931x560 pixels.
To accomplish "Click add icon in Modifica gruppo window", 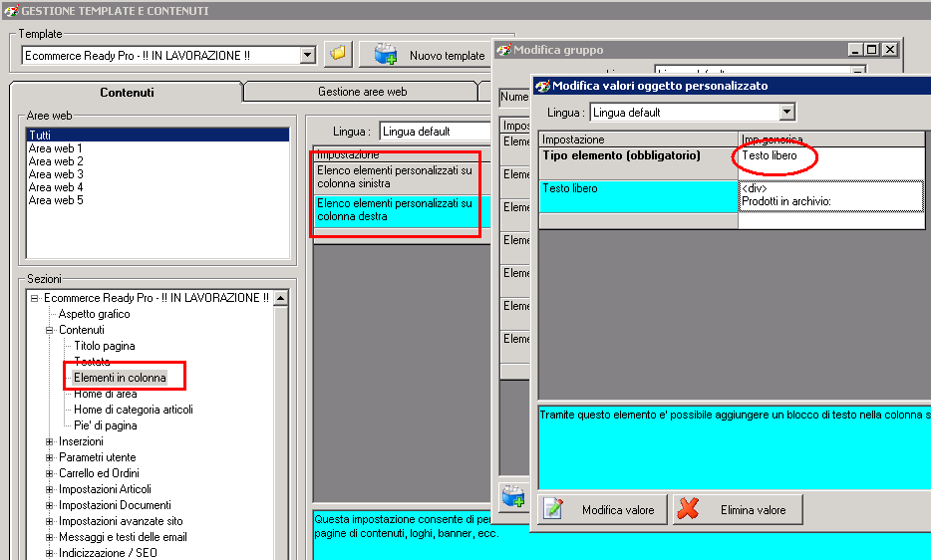I will pyautogui.click(x=513, y=497).
